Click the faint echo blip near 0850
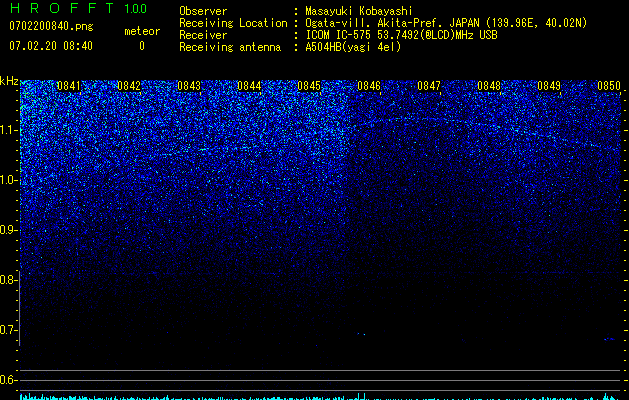The width and height of the screenshot is (629, 400). click(609, 339)
